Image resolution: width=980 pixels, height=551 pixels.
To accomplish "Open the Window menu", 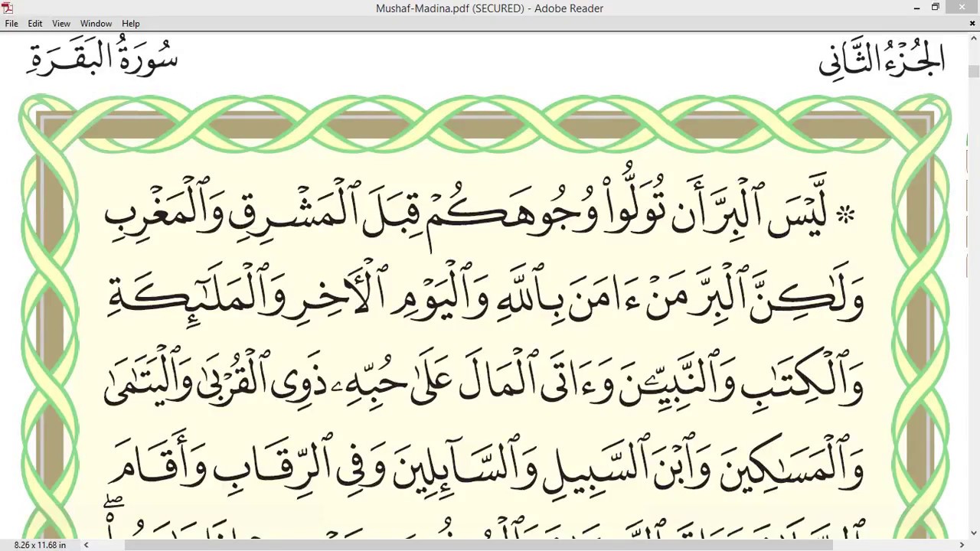I will 96,24.
